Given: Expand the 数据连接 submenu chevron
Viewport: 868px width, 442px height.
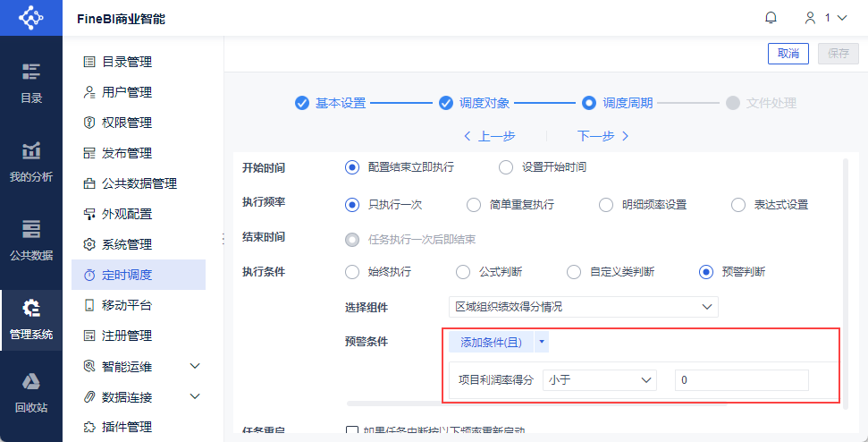Looking at the screenshot, I should (x=195, y=396).
